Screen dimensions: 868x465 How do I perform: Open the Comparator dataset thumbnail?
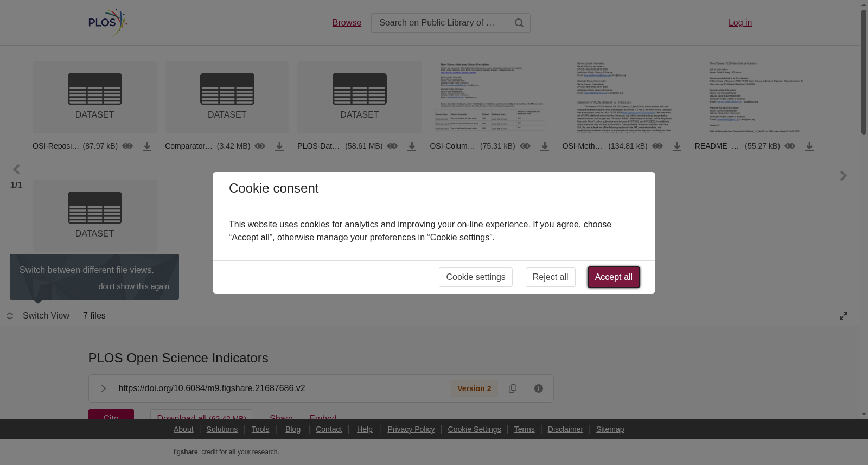pos(227,97)
